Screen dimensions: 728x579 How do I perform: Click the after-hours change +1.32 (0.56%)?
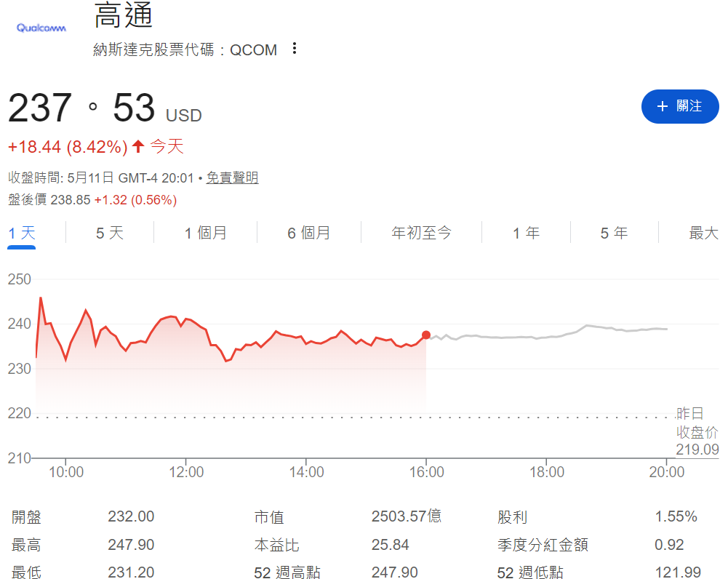point(135,200)
